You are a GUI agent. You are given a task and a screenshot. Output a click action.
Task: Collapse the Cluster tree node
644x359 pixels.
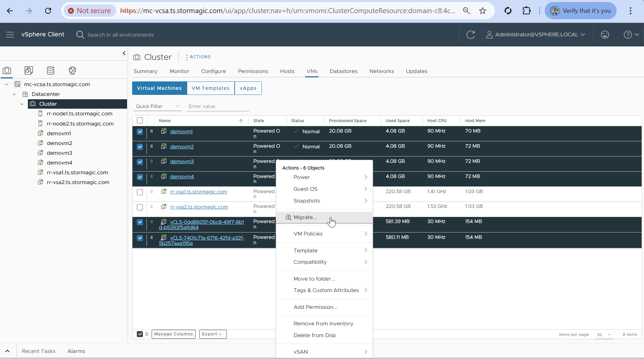(x=22, y=104)
